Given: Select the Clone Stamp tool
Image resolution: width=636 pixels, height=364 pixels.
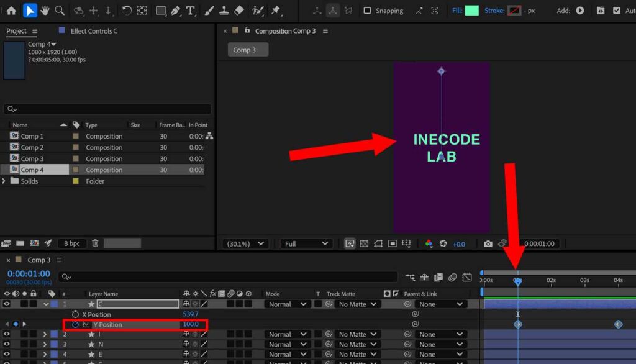Looking at the screenshot, I should 224,11.
